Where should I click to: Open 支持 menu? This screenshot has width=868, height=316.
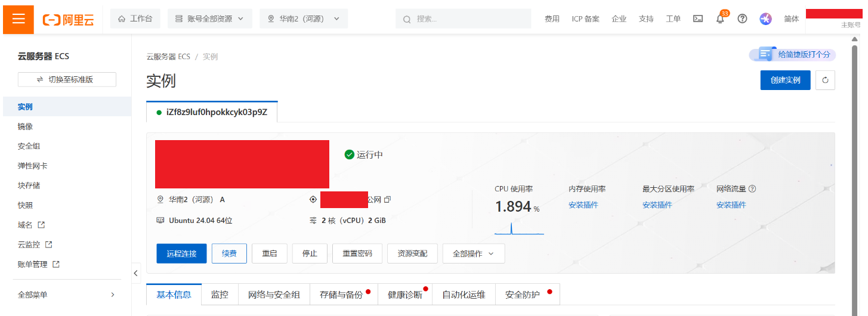pyautogui.click(x=646, y=19)
